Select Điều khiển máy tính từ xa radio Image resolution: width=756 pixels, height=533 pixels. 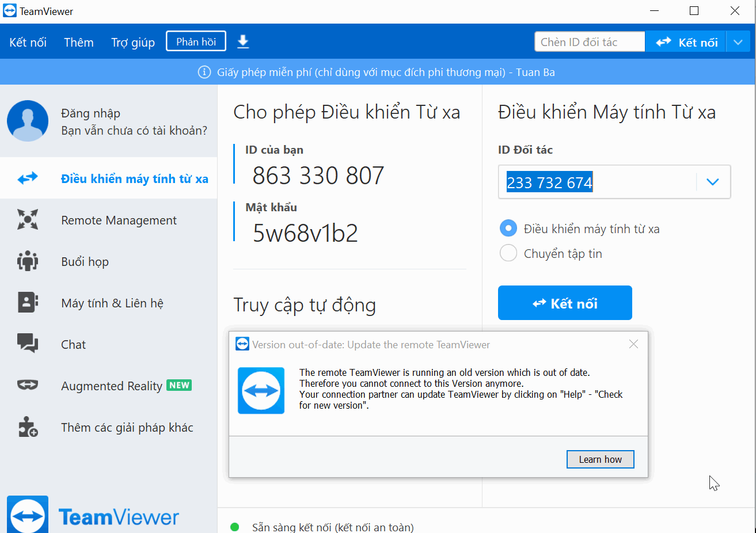508,229
